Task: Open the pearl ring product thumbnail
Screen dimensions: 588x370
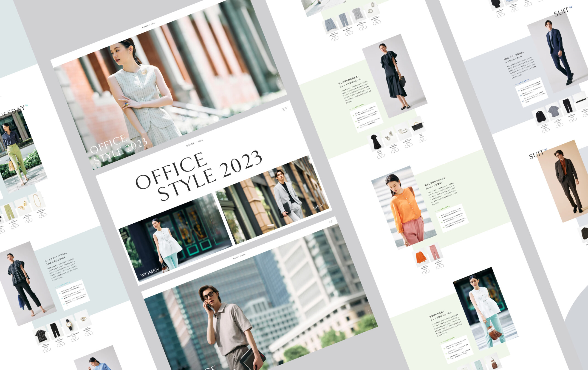Action: click(83, 319)
